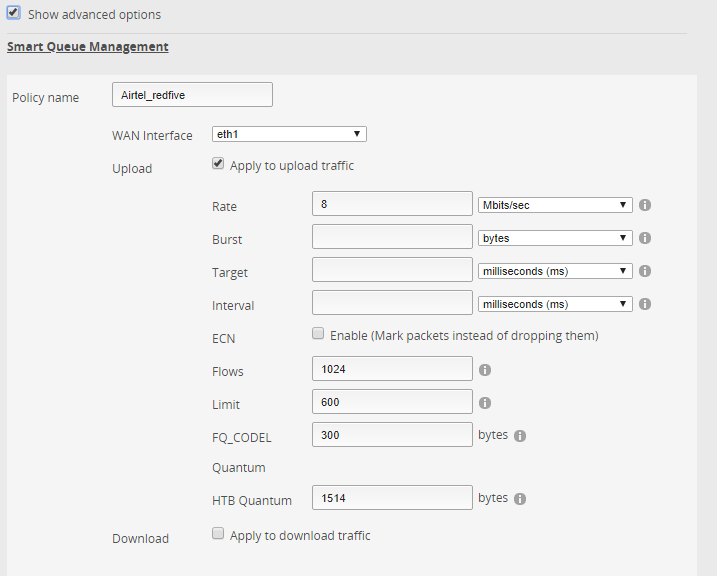Click the info icon next to Rate

pos(645,205)
